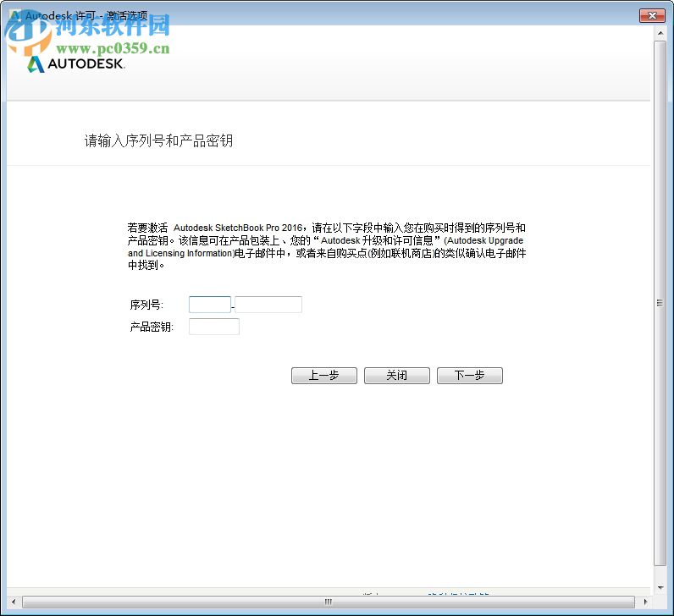674x616 pixels.
Task: Click the horizontal scrollbar thumb
Action: 329,602
